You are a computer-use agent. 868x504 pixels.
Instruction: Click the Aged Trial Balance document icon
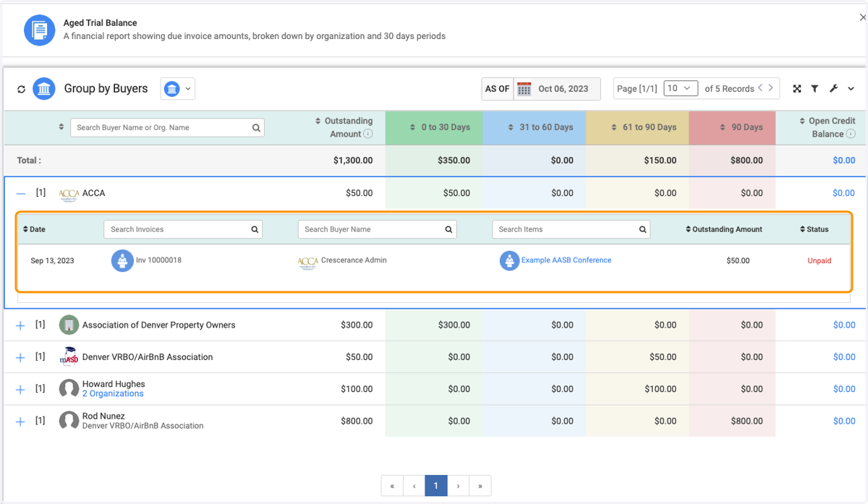pos(40,30)
